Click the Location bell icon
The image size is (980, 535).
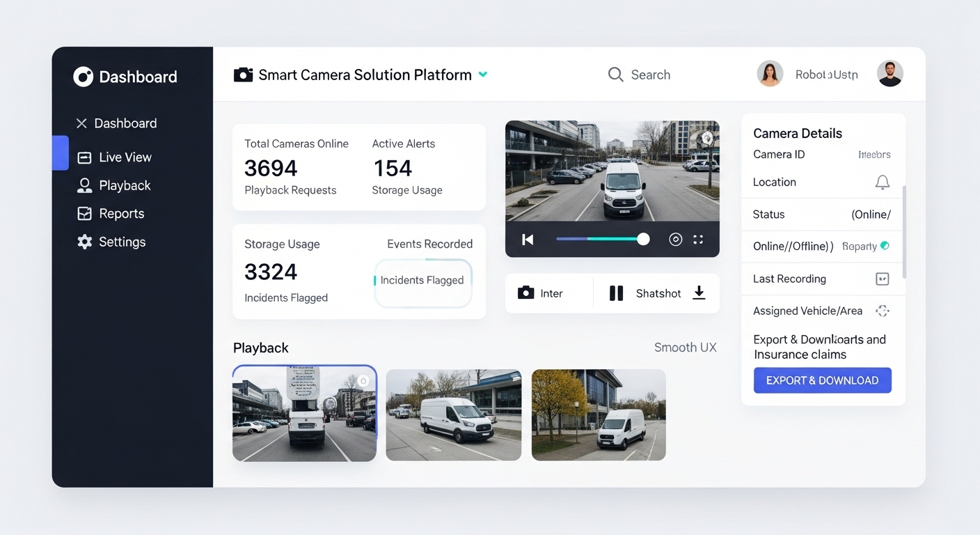[x=882, y=183]
